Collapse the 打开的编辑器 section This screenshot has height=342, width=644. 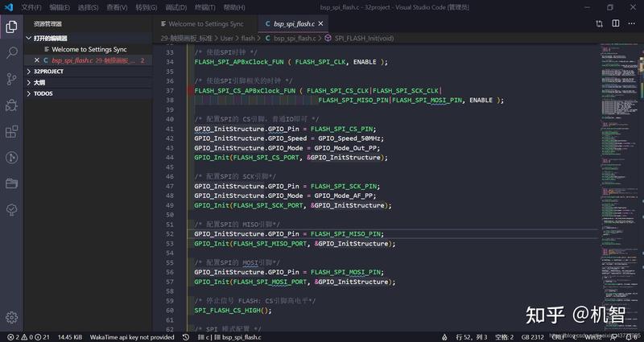point(29,38)
